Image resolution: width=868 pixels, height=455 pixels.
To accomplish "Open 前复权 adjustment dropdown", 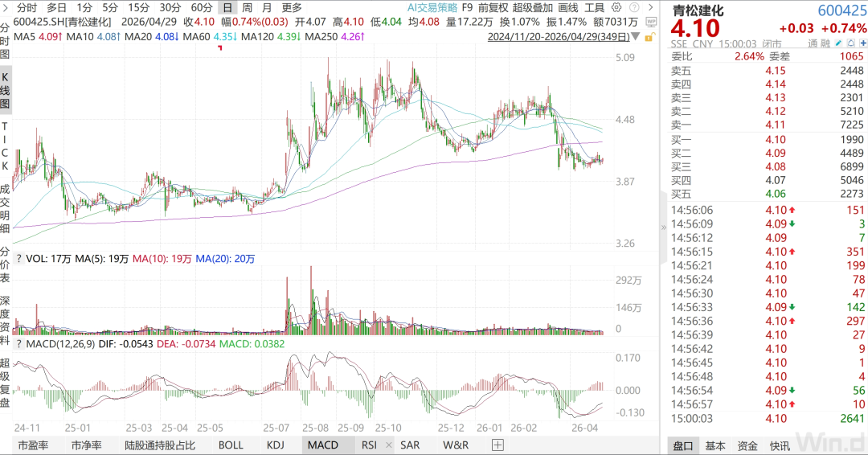I will click(x=493, y=7).
